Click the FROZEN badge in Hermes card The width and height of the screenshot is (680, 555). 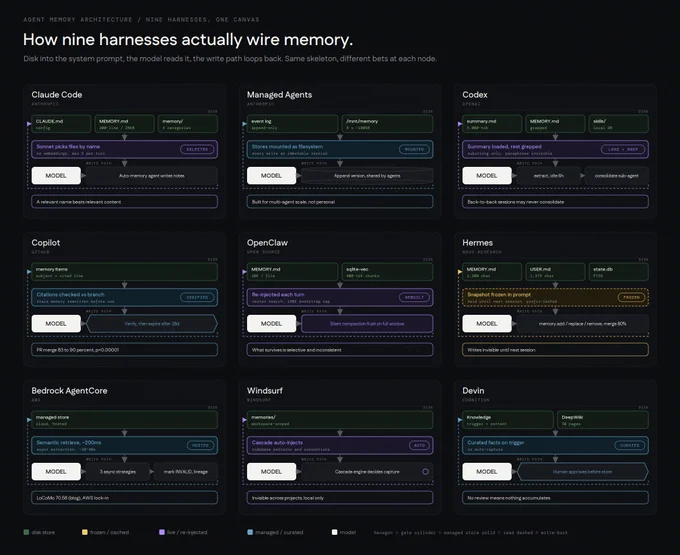tap(631, 297)
